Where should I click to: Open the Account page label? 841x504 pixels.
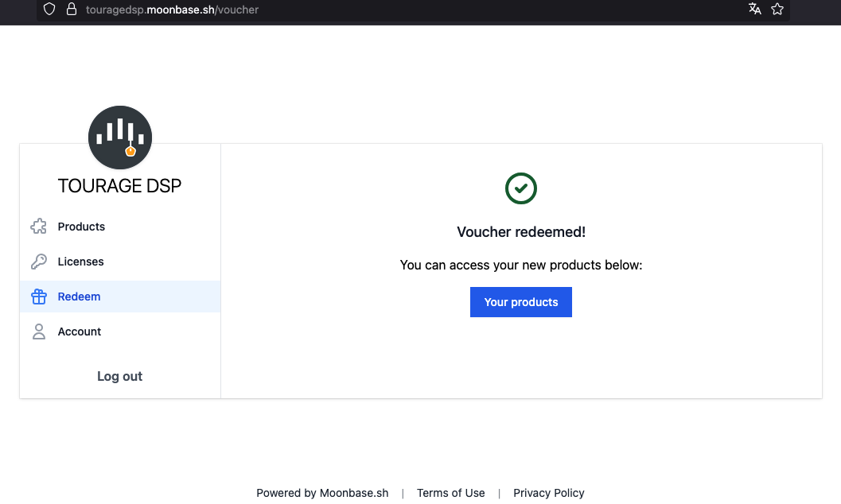coord(80,331)
